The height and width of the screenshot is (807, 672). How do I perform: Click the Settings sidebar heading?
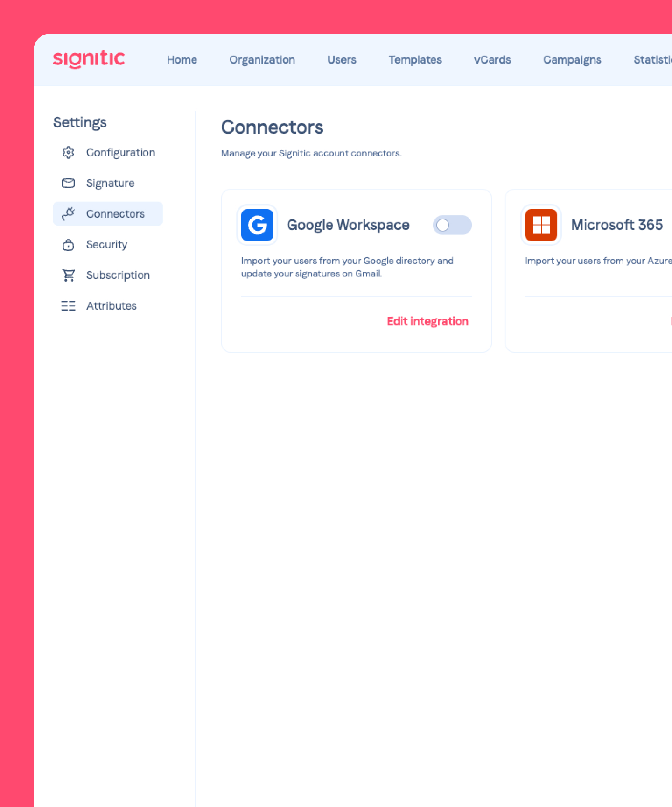(x=80, y=122)
